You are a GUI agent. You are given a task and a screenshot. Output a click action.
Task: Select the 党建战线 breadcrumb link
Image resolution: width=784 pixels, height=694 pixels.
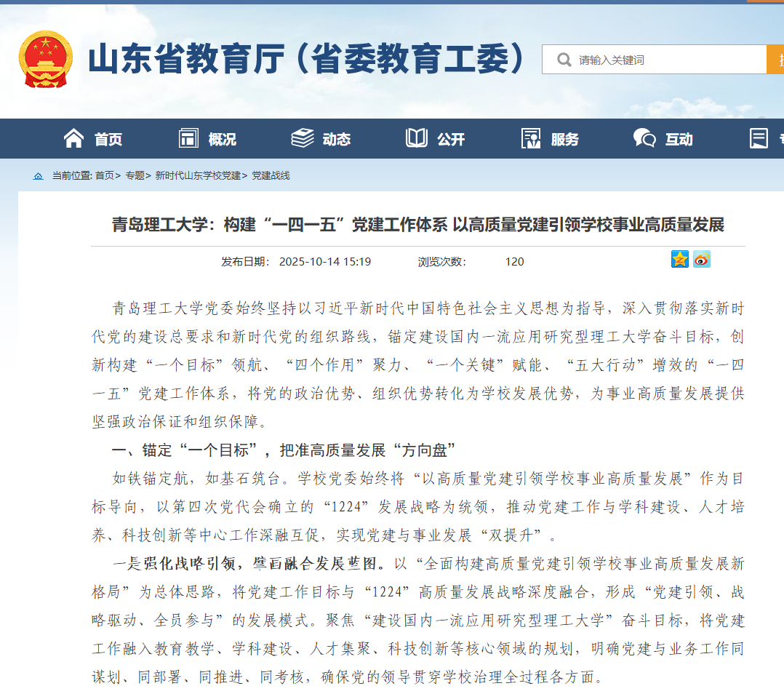click(x=271, y=176)
